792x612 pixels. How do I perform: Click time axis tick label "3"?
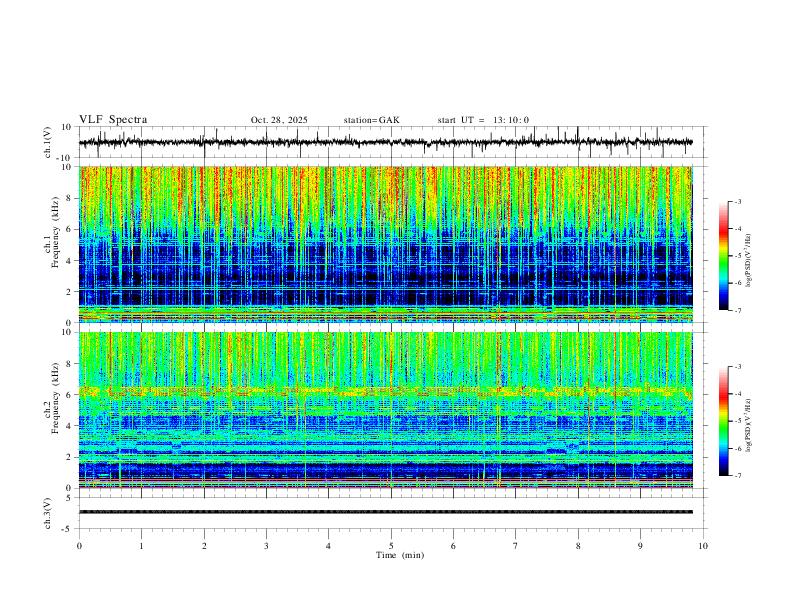(x=266, y=546)
